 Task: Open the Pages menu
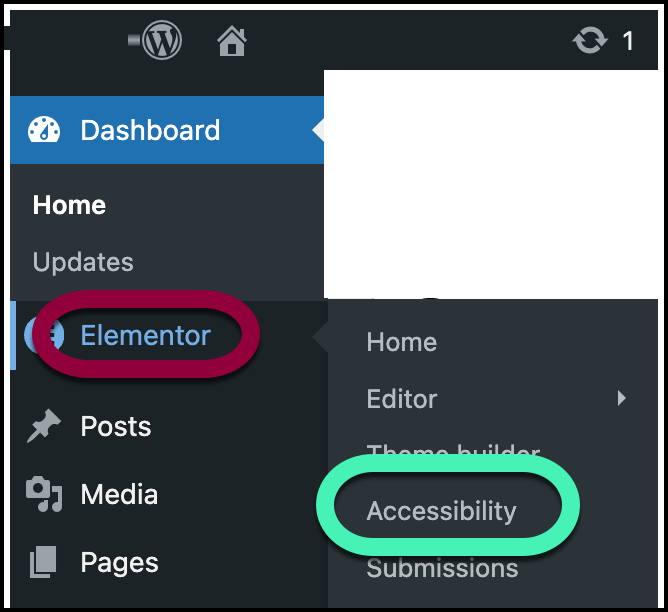click(118, 562)
